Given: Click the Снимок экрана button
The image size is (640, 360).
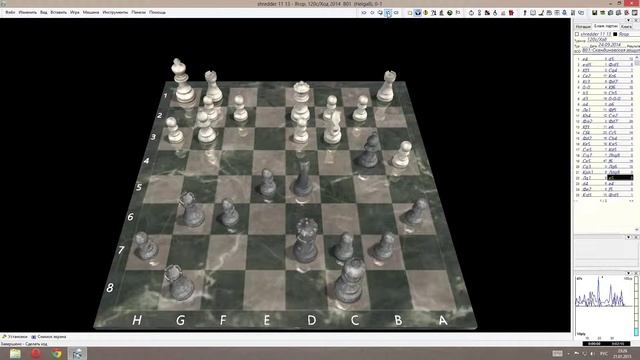Looking at the screenshot, I should click(x=49, y=337).
